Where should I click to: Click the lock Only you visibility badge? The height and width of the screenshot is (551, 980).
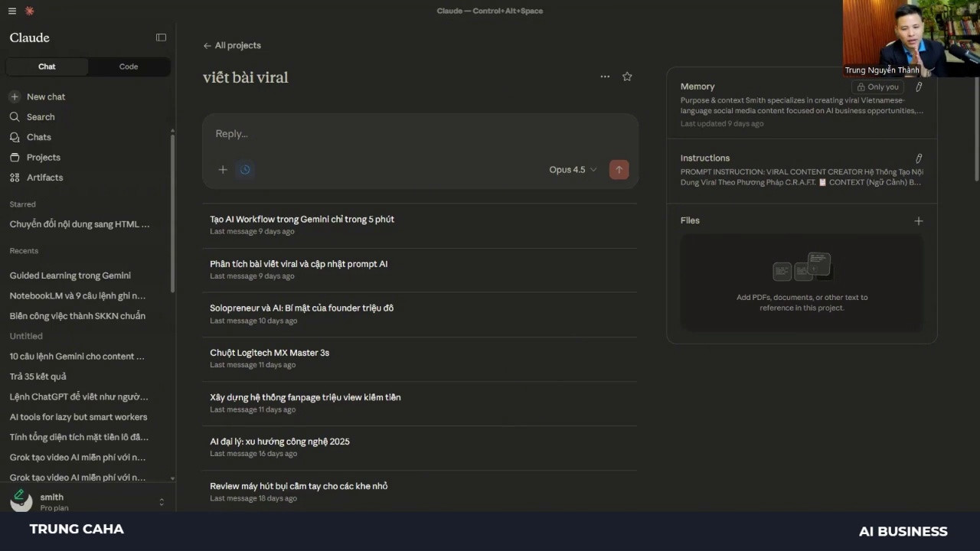(877, 87)
